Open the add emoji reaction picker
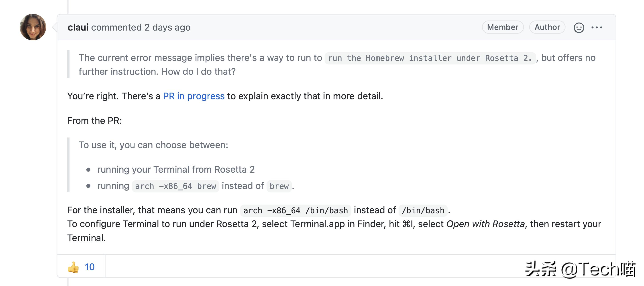The image size is (644, 286). pos(579,27)
